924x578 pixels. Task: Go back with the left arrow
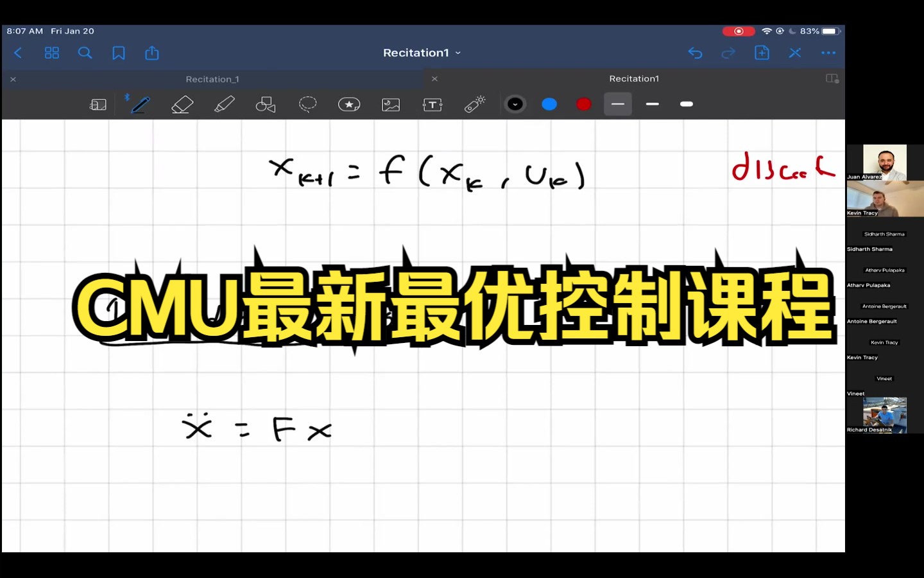point(18,53)
